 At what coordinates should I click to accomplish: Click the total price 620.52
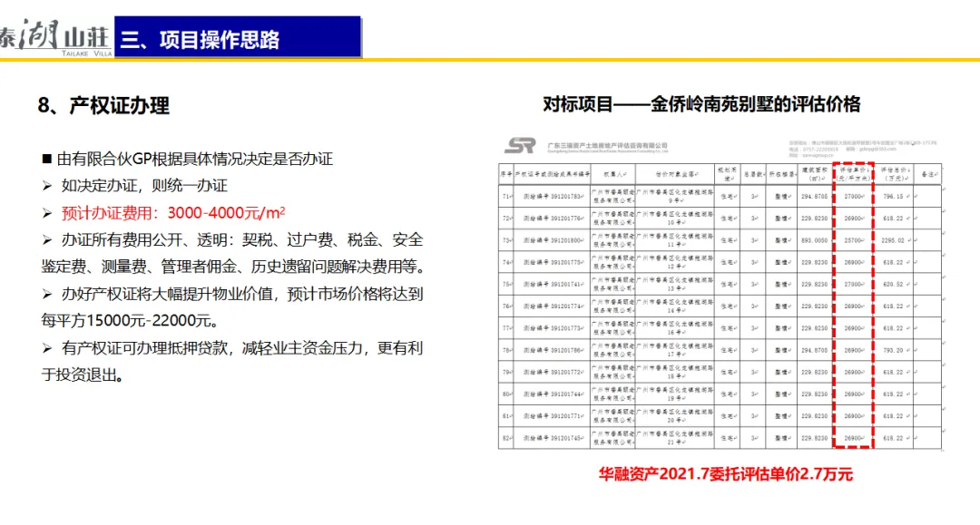coord(893,284)
